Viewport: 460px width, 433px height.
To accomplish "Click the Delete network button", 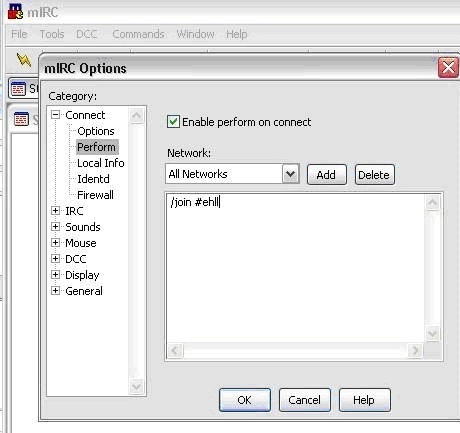I will click(x=375, y=174).
